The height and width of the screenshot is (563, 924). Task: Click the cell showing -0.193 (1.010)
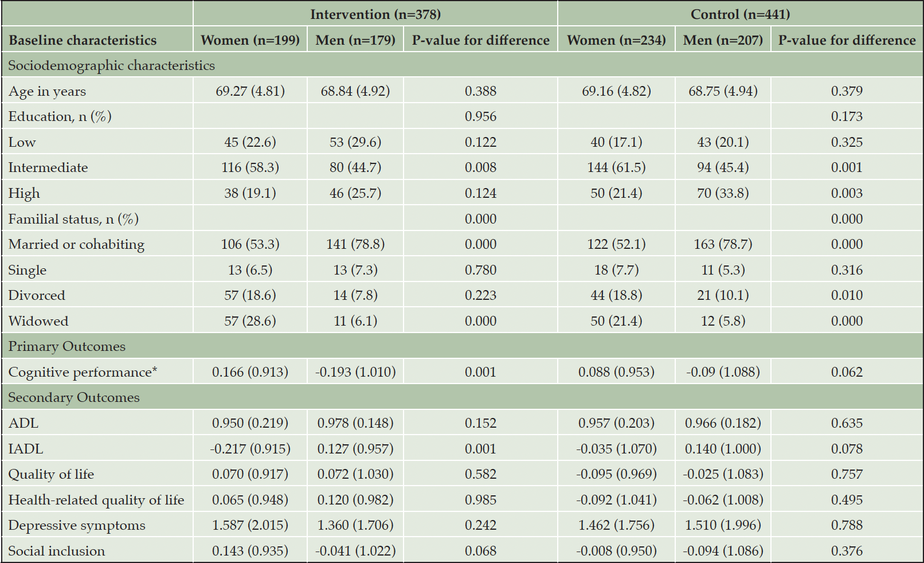pos(355,372)
